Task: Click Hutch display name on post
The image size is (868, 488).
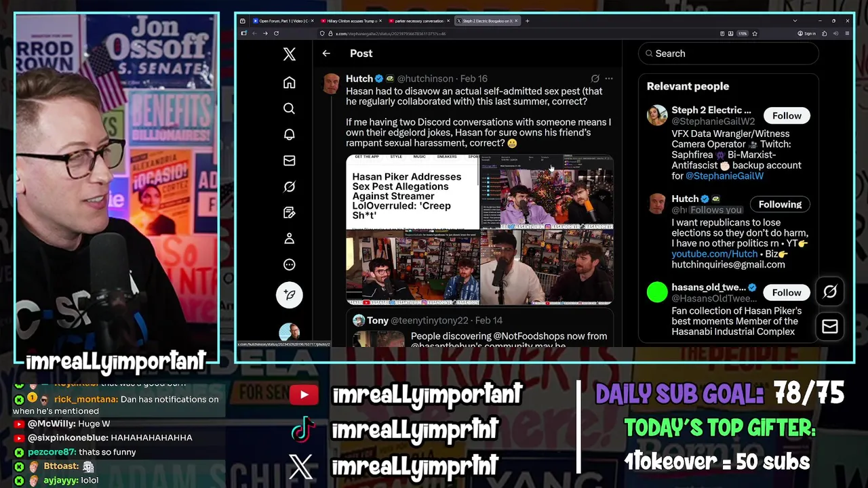Action: point(359,79)
